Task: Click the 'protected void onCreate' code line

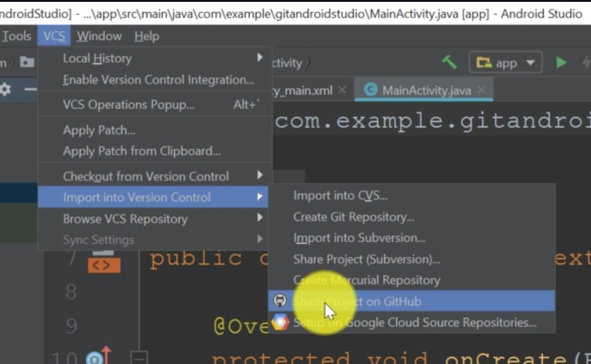Action: [x=401, y=358]
